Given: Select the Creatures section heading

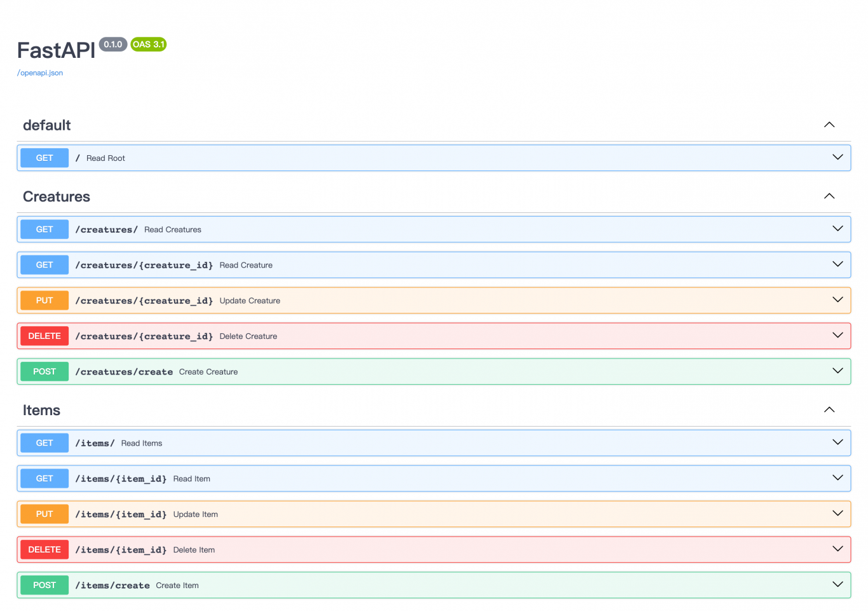Looking at the screenshot, I should click(x=57, y=196).
